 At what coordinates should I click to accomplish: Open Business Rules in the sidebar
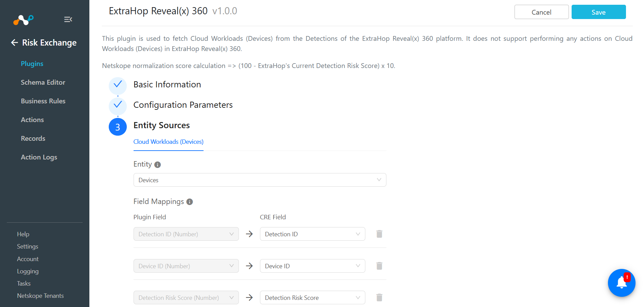tap(43, 101)
